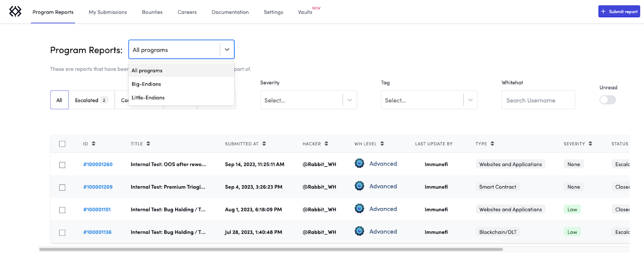Choose Little-Endians from the program list
The height and width of the screenshot is (275, 644).
182,98
